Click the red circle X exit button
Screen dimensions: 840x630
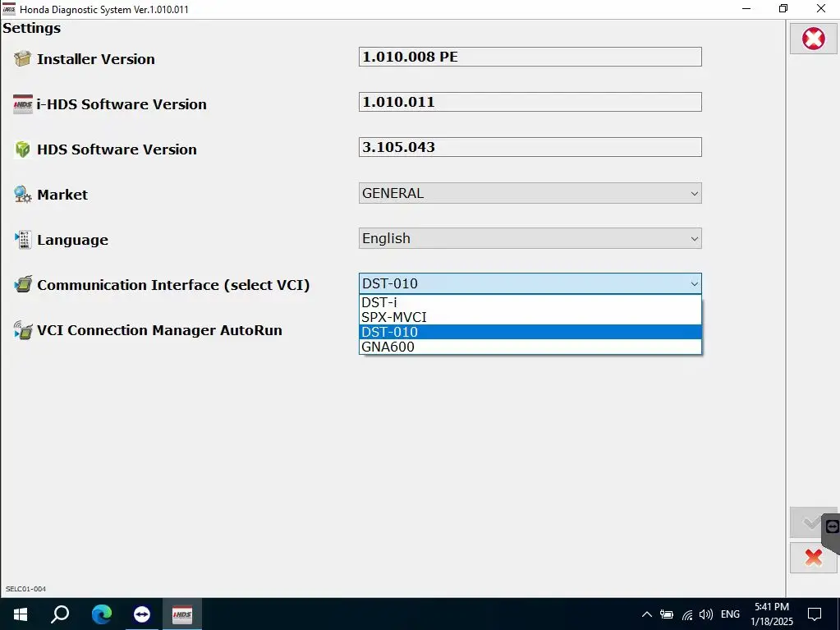point(813,39)
